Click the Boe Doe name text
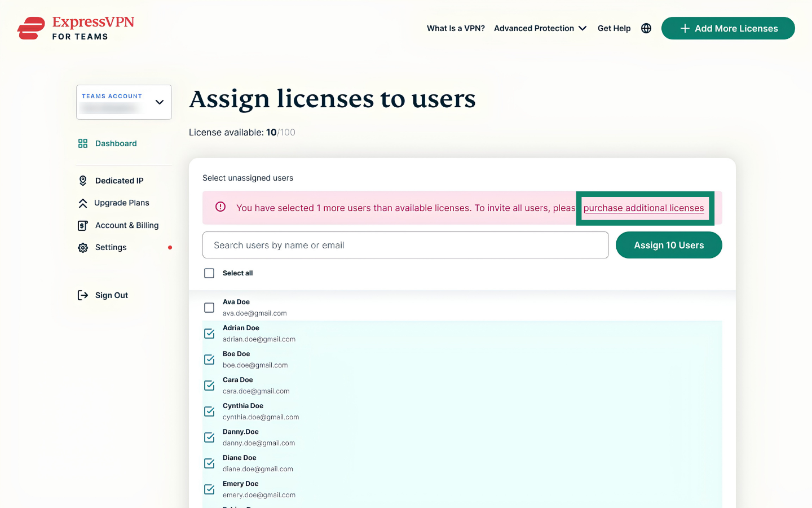812x508 pixels. pos(236,354)
